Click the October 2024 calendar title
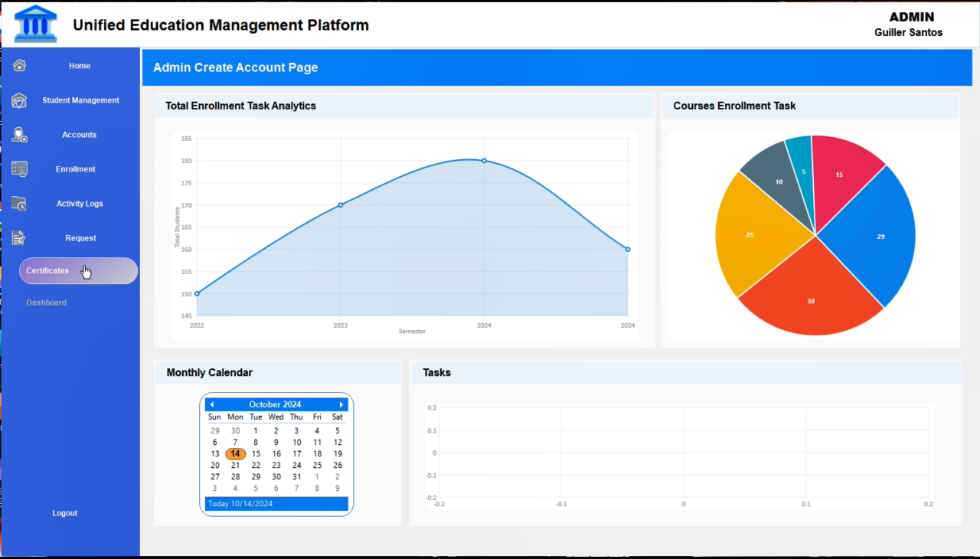This screenshot has height=559, width=980. click(275, 404)
